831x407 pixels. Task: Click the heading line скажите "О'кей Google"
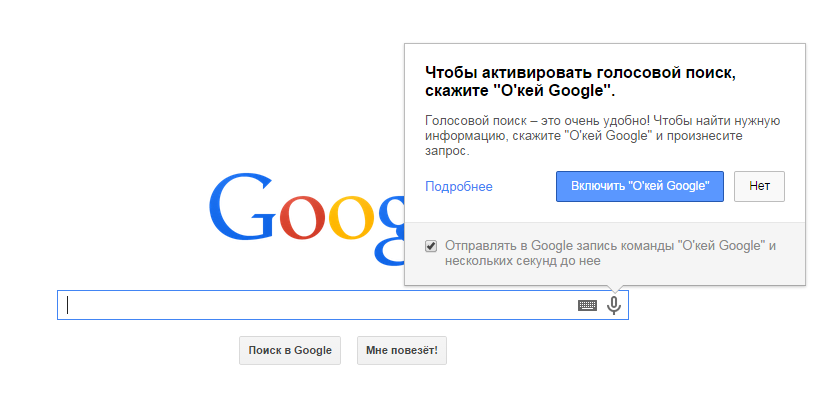tap(520, 91)
